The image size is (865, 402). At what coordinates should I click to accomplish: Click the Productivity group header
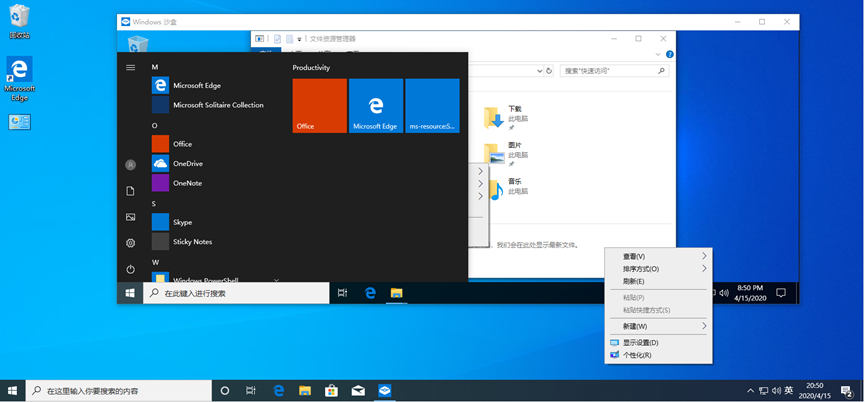[311, 67]
